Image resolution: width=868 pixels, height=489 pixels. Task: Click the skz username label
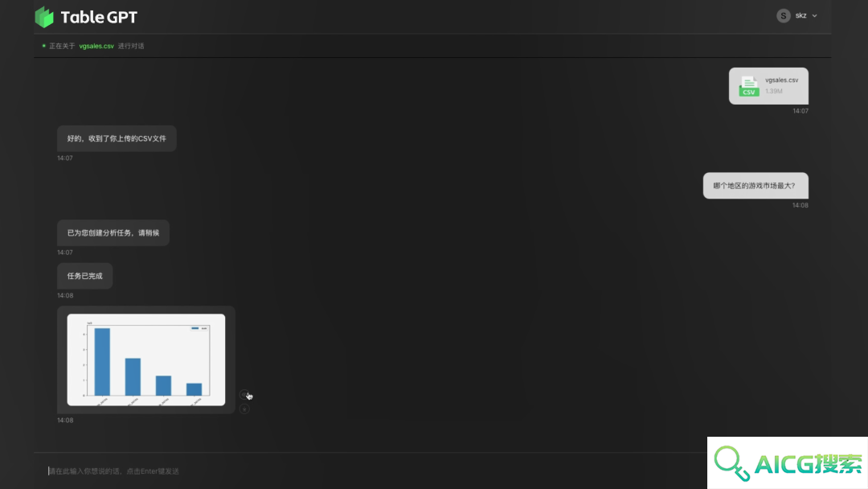click(x=800, y=15)
